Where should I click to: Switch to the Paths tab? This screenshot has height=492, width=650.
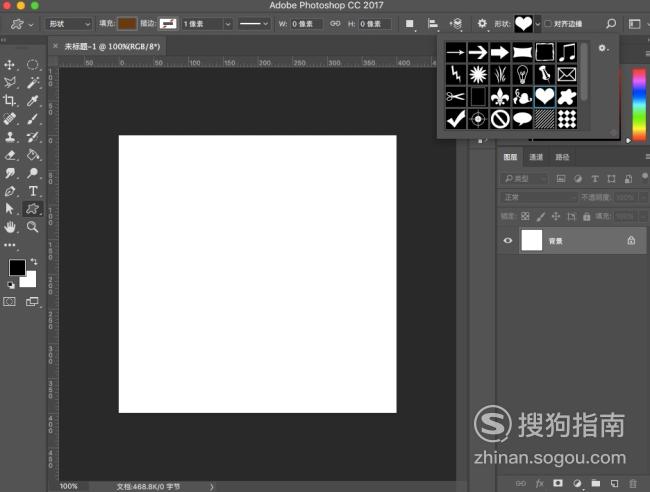[562, 157]
